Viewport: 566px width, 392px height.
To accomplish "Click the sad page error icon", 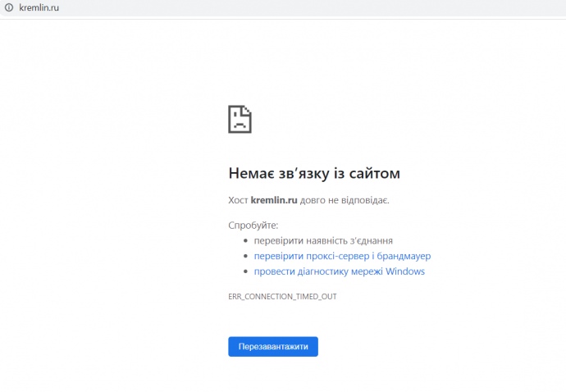I will [240, 119].
